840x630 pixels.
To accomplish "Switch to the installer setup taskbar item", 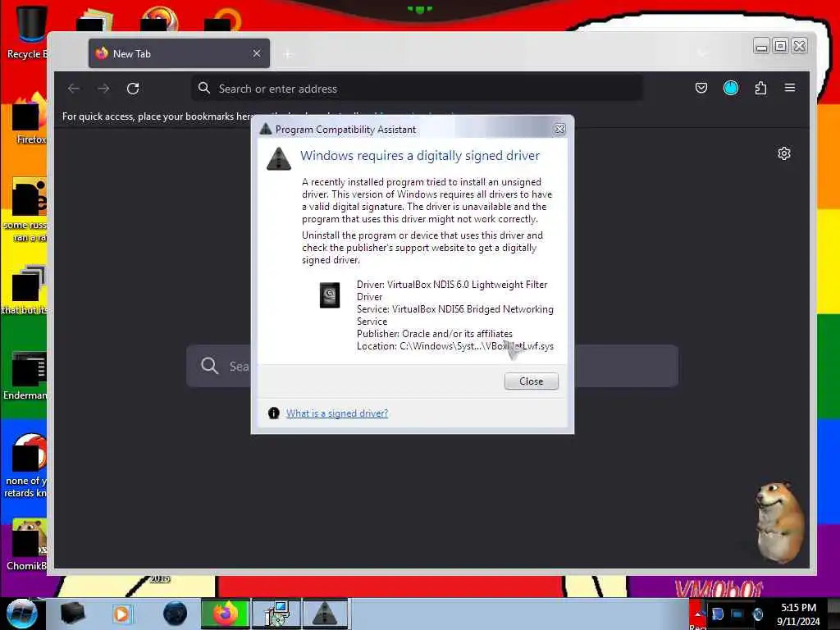I will 276,614.
